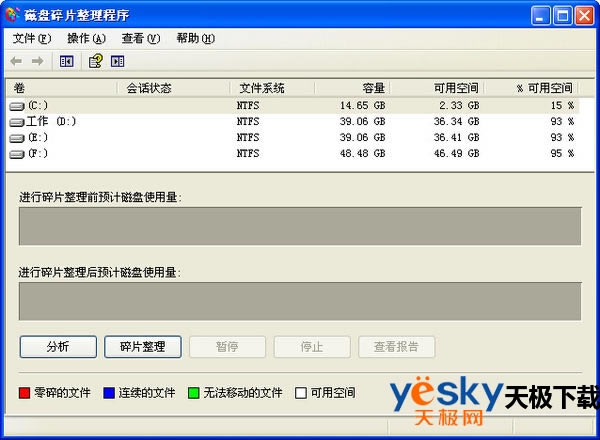Viewport: 600px width, 440px height.
Task: Open the 操作(A) menu
Action: (x=86, y=38)
